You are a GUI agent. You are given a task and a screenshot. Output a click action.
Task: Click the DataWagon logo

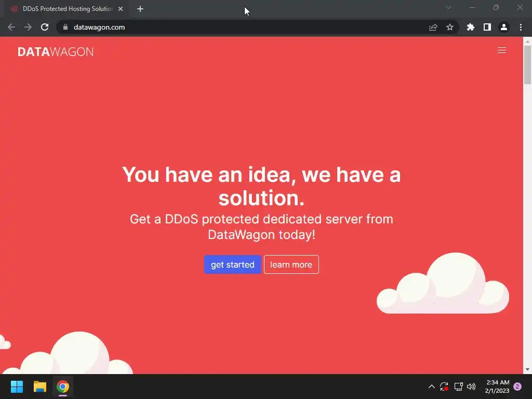56,51
